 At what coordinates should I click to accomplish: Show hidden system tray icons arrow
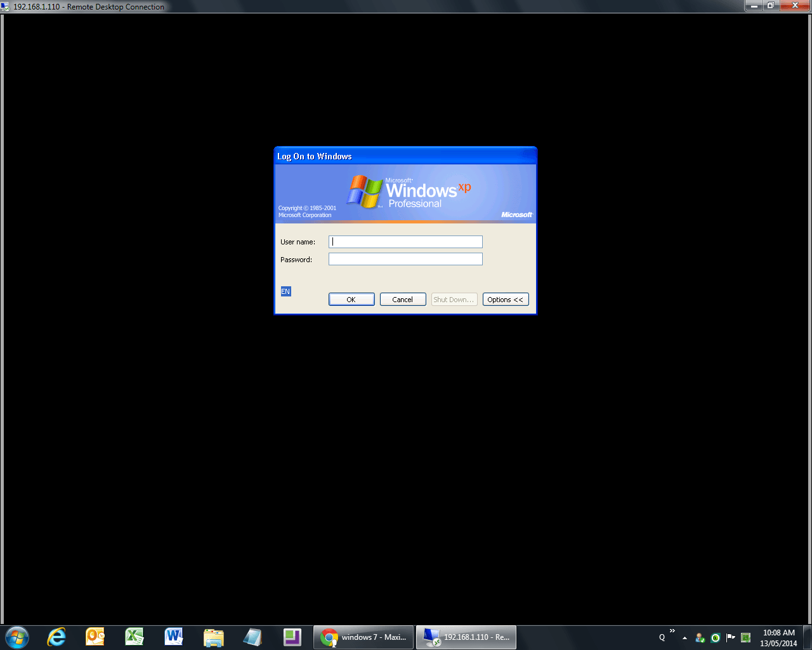pos(684,638)
